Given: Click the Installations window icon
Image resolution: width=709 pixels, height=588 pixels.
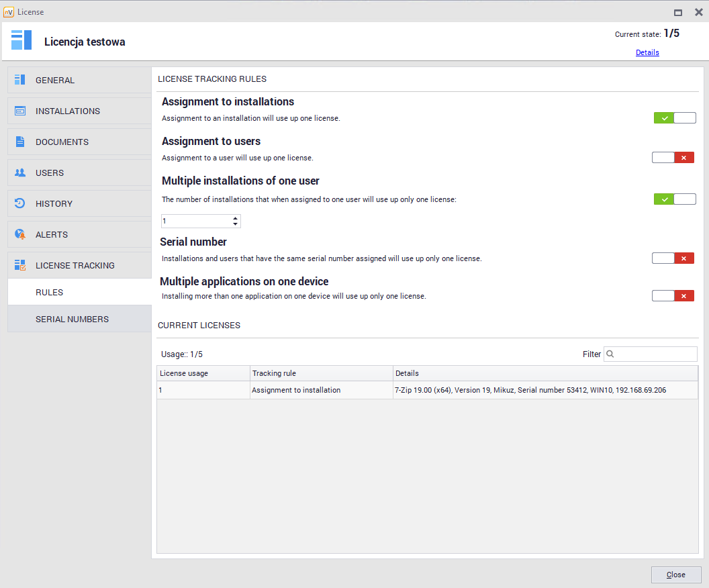Looking at the screenshot, I should click(x=20, y=111).
